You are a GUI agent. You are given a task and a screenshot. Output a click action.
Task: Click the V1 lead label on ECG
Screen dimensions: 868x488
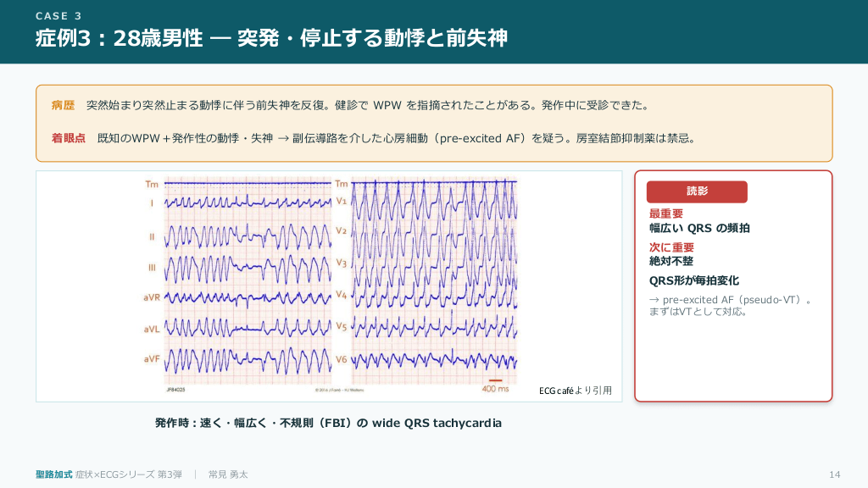point(341,201)
